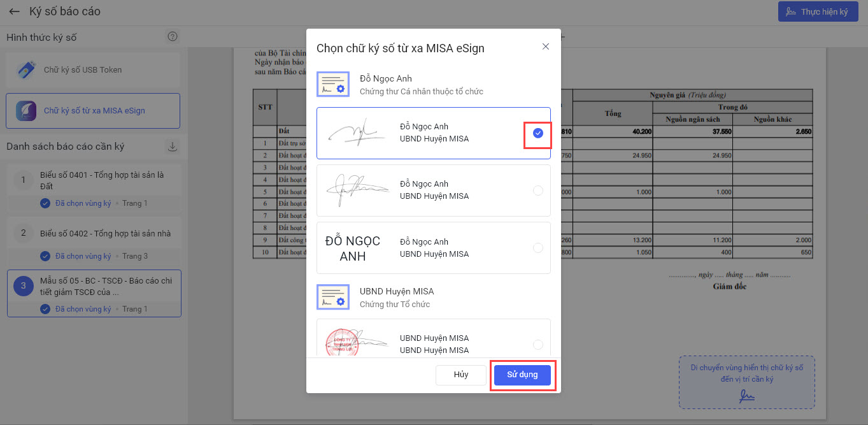Click the first handwritten signature thumbnail
Screen dimensions: 868x425
point(356,133)
